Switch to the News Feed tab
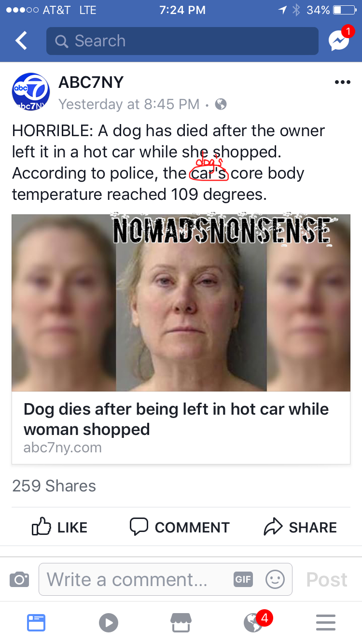This screenshot has height=644, width=362. 36,622
